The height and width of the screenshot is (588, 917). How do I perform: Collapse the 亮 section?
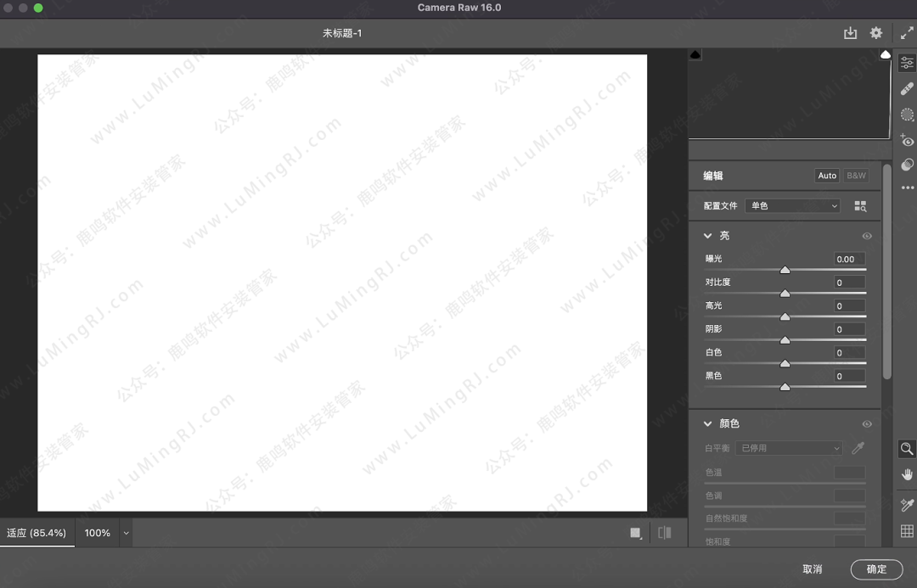pyautogui.click(x=709, y=236)
